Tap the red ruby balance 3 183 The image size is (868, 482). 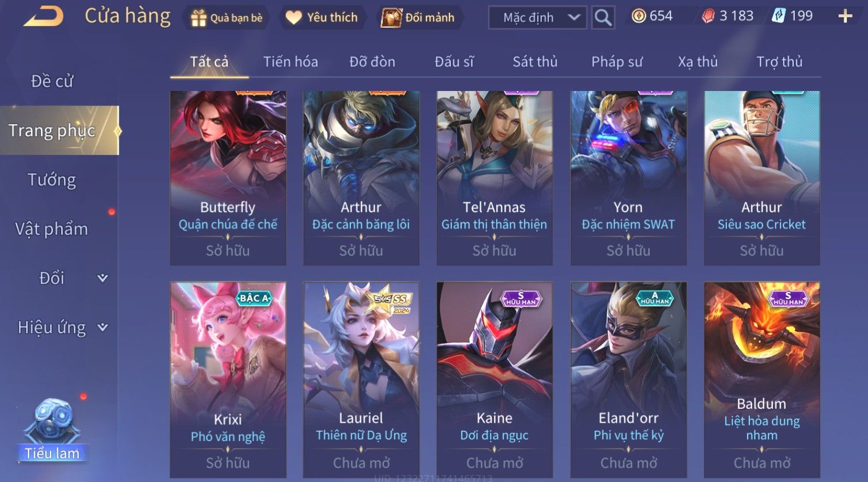point(727,16)
